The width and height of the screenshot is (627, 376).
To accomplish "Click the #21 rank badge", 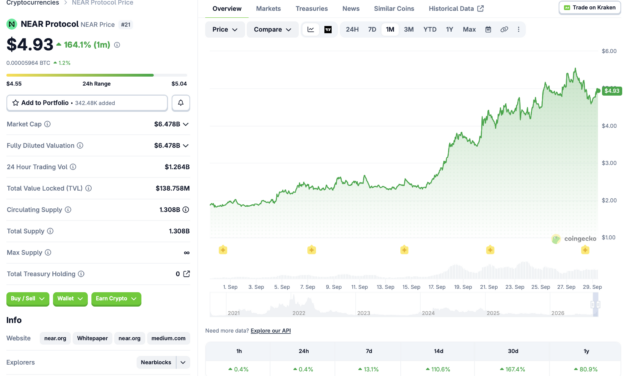I will coord(126,25).
